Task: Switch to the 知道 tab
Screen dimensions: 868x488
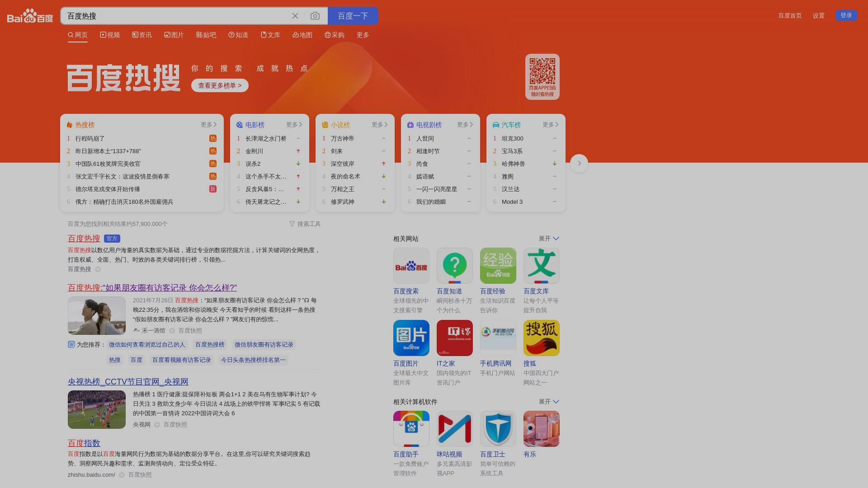Action: point(238,35)
